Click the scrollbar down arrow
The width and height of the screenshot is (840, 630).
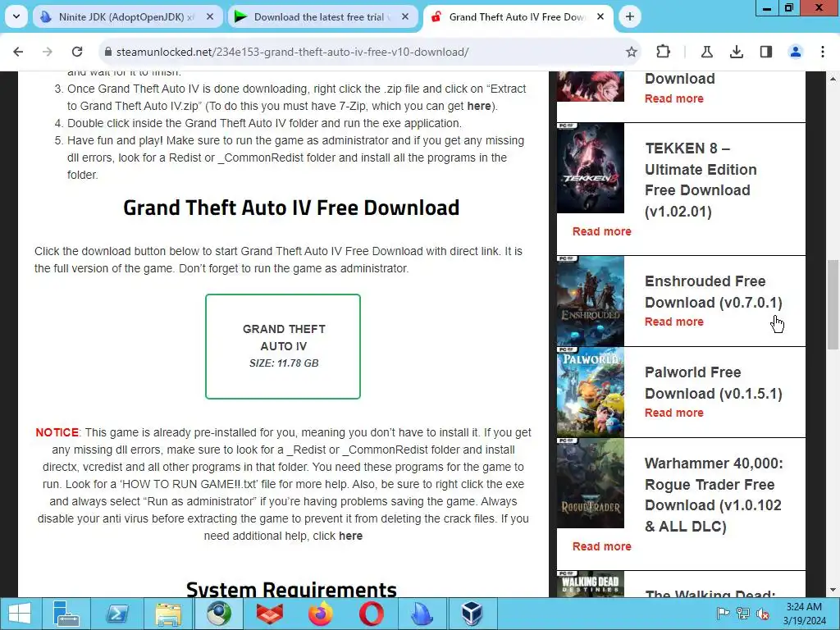coord(833,591)
